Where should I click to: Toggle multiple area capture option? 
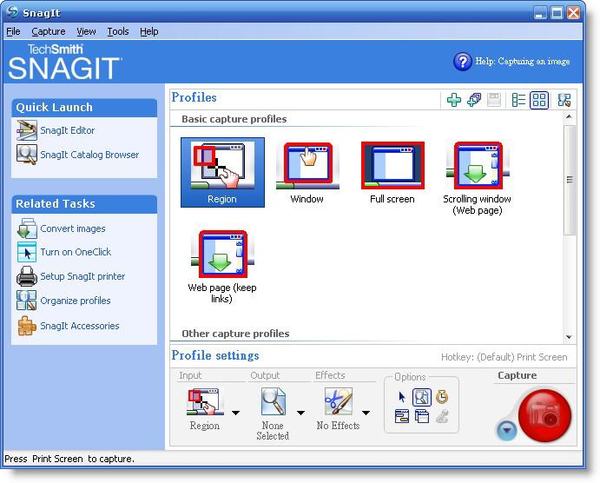pyautogui.click(x=422, y=416)
